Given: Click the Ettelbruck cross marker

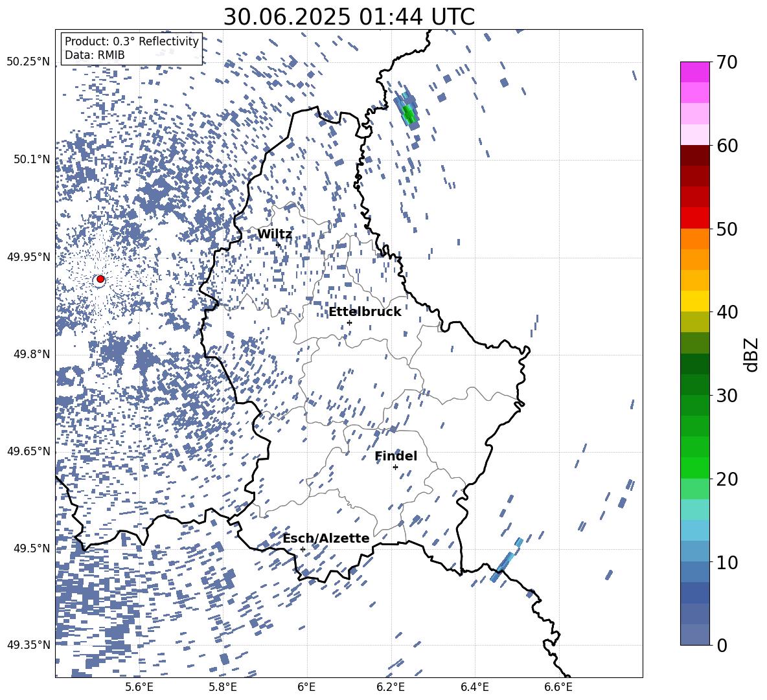Looking at the screenshot, I should (349, 322).
